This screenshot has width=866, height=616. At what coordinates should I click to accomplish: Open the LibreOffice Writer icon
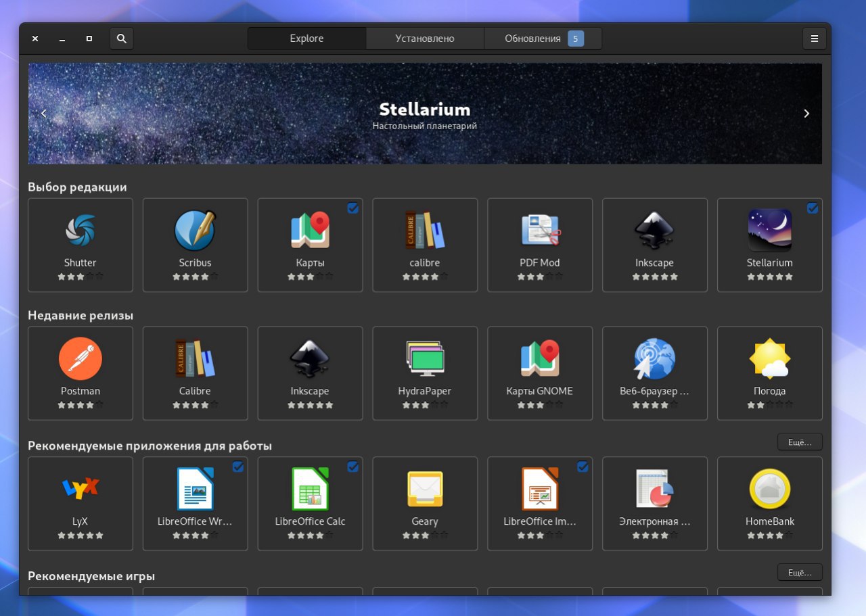point(195,488)
